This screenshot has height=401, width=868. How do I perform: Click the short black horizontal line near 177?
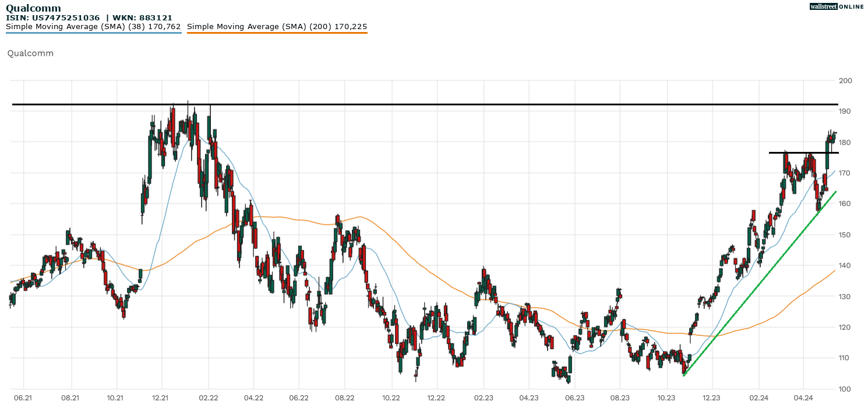(x=804, y=152)
